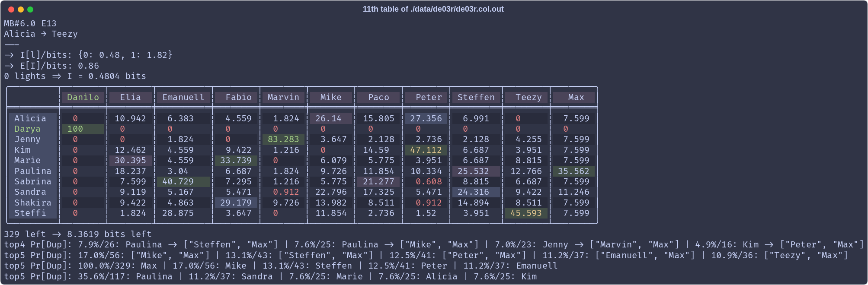Select the 'Teezy' column header
Image resolution: width=868 pixels, height=285 pixels.
526,97
